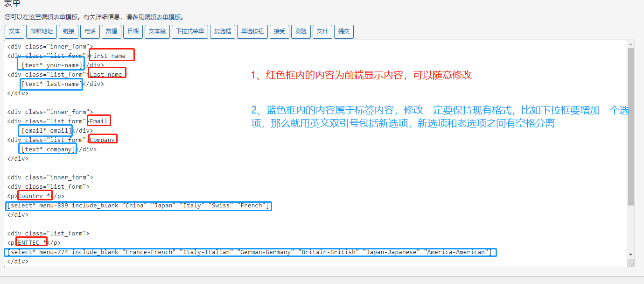This screenshot has width=644, height=284.
Task: Open the 编辑表单模板 help link
Action: click(x=162, y=17)
